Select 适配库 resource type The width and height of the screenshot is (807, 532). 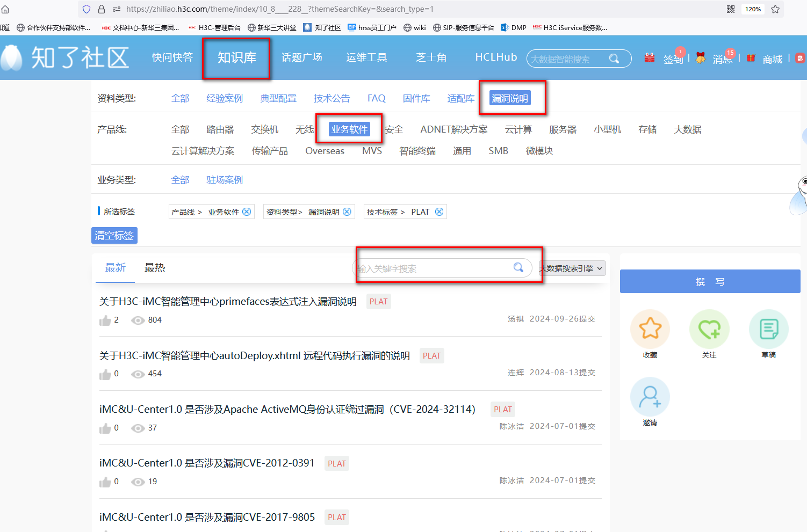[461, 98]
